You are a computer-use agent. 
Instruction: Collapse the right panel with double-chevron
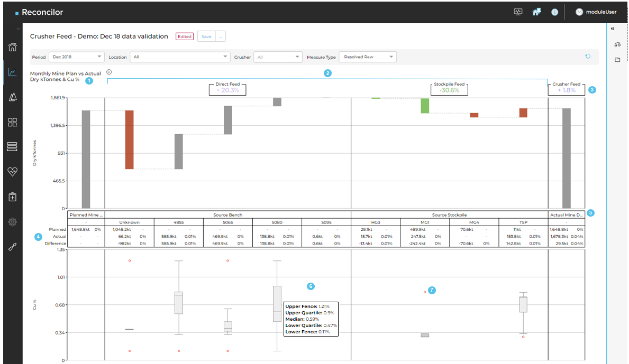point(612,29)
